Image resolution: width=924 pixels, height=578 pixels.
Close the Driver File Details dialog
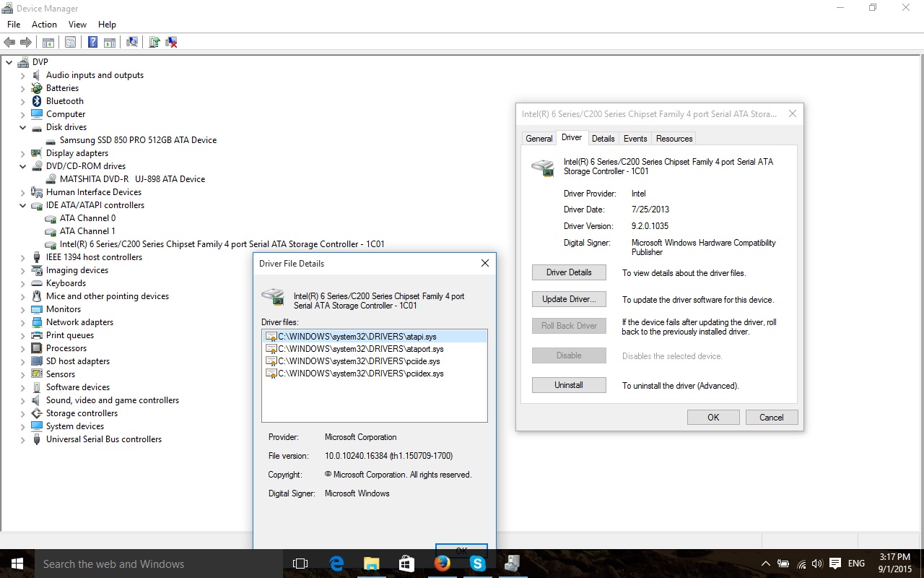(485, 263)
